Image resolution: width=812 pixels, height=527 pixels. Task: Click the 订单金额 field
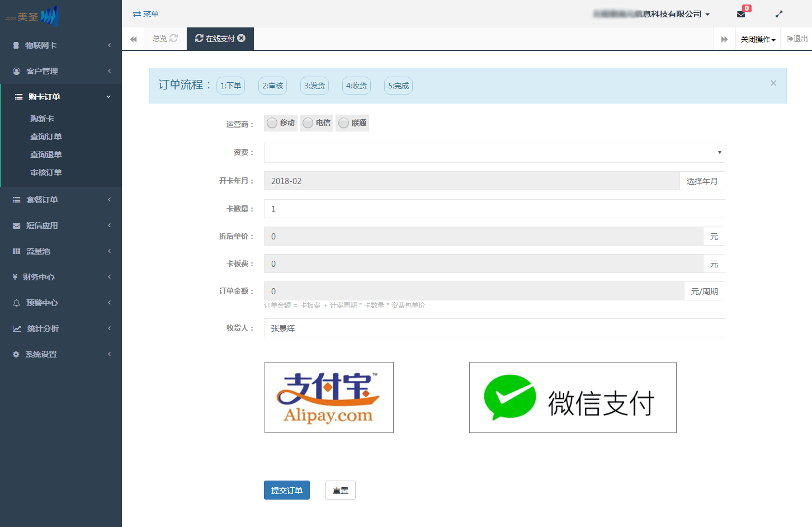click(474, 291)
